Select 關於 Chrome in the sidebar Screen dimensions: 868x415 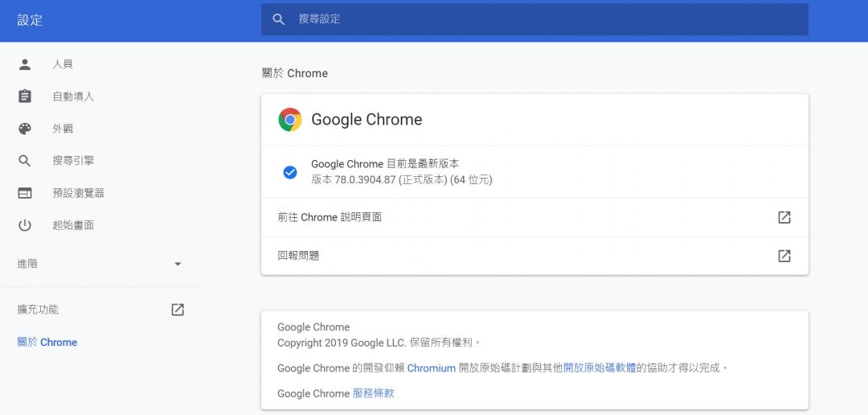coord(47,342)
